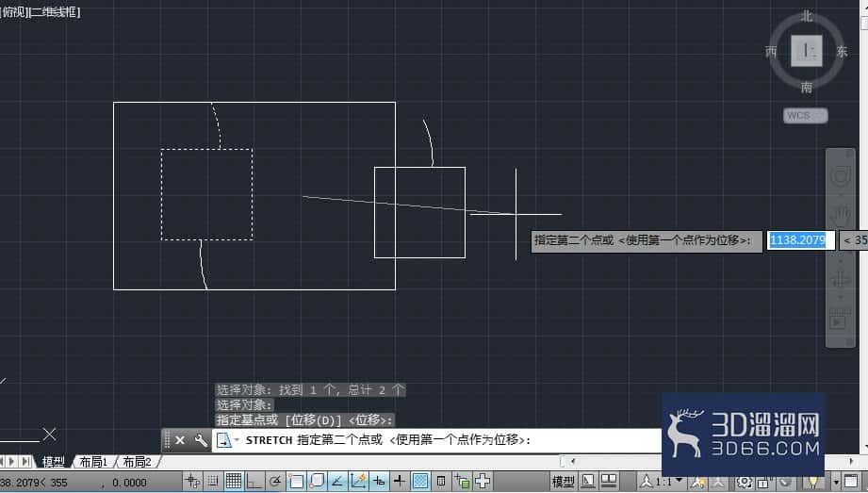
Task: Click the < 35 dynamic angle field
Action: (854, 240)
